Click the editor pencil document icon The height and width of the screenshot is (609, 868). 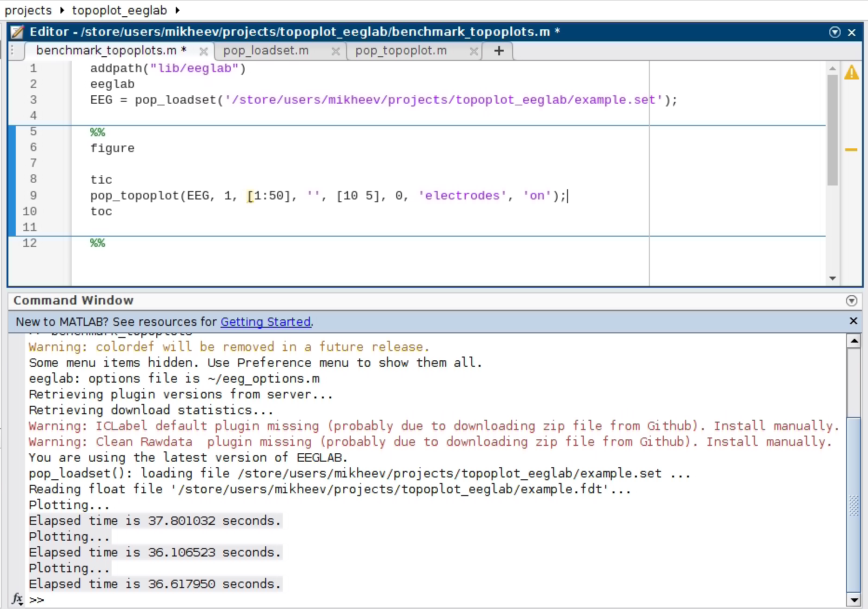click(x=17, y=32)
